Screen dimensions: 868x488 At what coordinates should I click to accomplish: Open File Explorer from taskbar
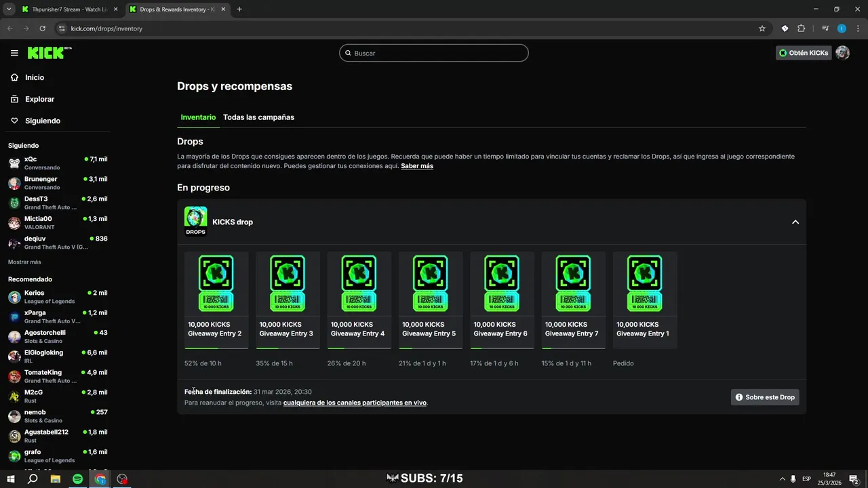coord(56,479)
